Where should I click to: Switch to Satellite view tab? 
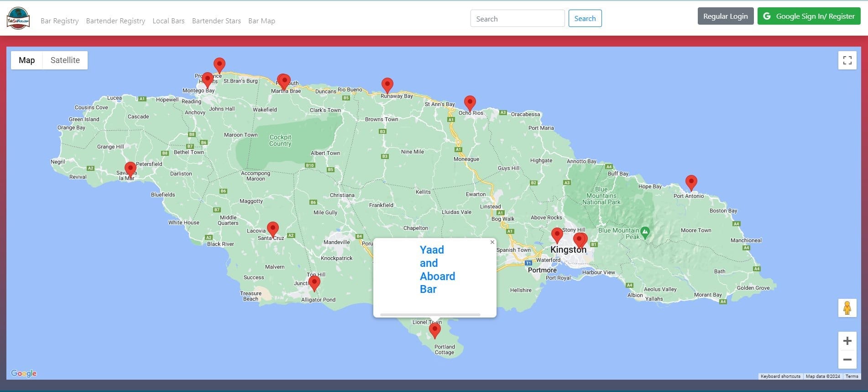pyautogui.click(x=65, y=60)
